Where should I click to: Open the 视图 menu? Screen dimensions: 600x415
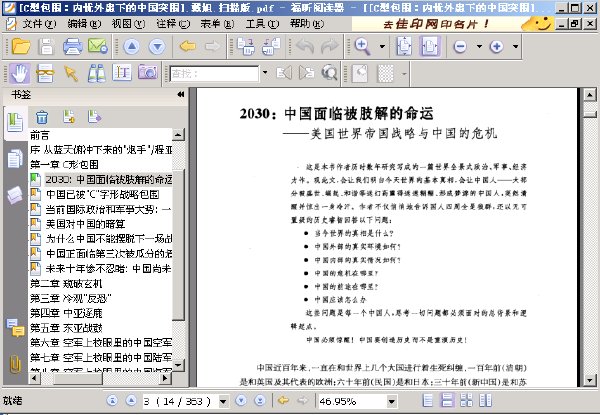129,24
